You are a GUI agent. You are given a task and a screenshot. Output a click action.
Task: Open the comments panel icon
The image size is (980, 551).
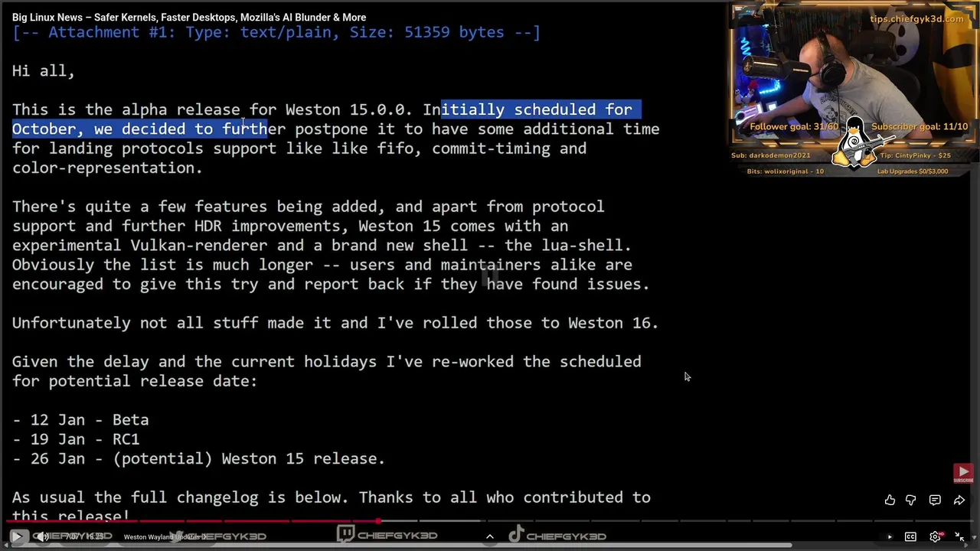pos(935,500)
